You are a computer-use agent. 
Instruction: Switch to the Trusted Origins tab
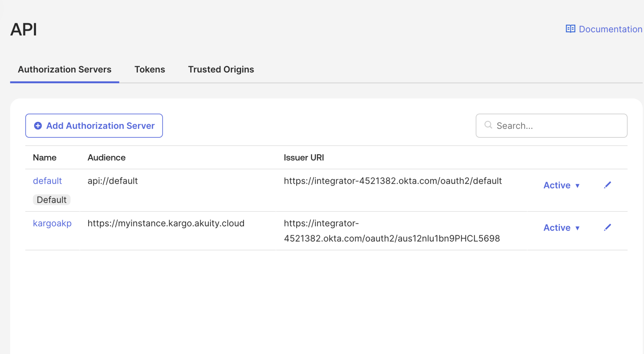point(221,70)
